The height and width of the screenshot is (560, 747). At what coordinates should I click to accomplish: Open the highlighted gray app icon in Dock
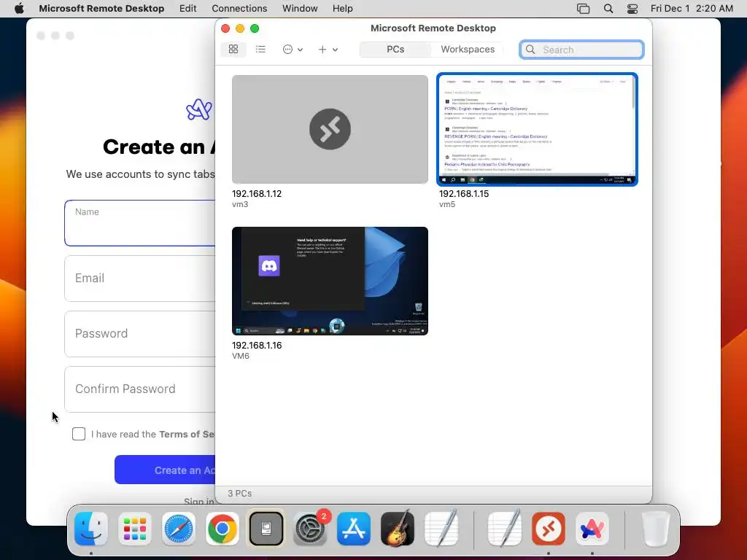coord(266,529)
